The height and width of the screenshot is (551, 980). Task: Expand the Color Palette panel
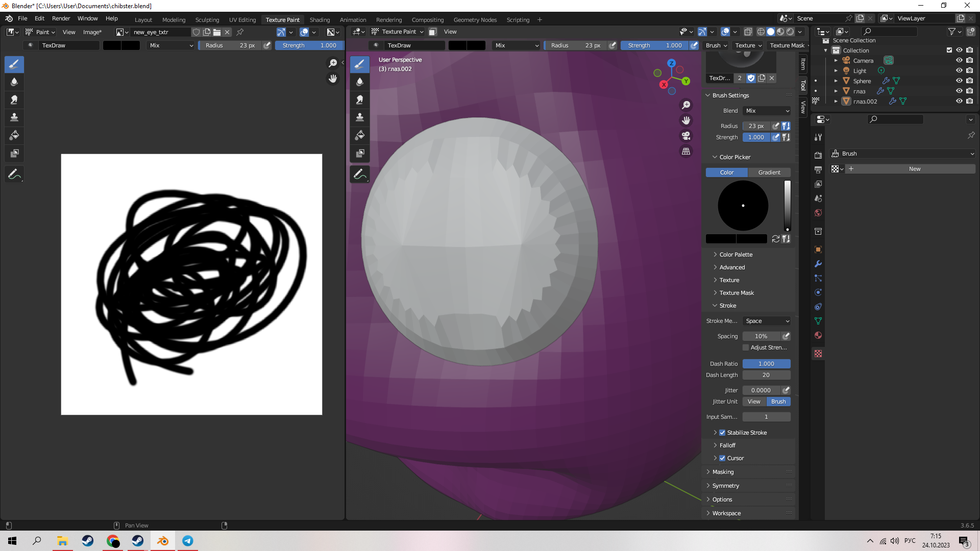[x=736, y=255]
